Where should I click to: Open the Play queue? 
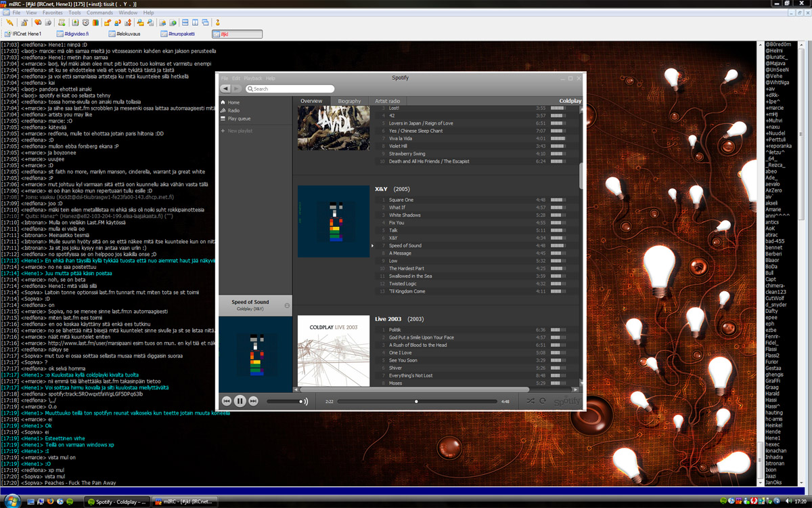(238, 119)
